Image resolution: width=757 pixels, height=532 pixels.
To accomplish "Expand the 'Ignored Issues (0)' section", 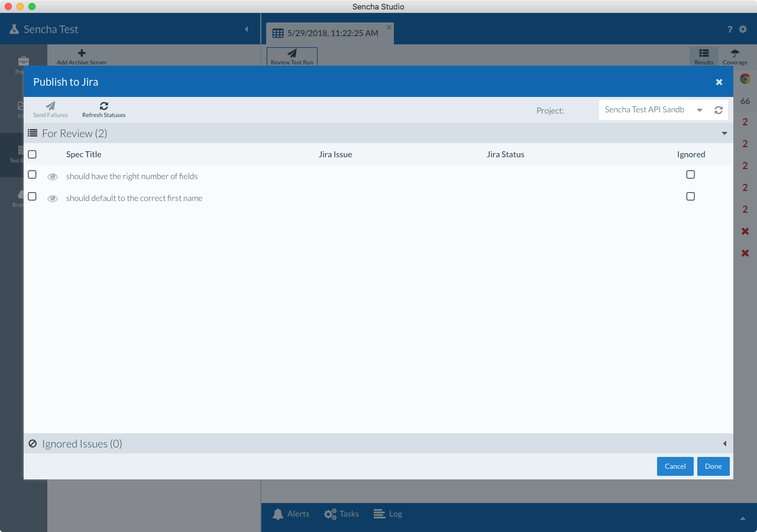I will coord(725,443).
